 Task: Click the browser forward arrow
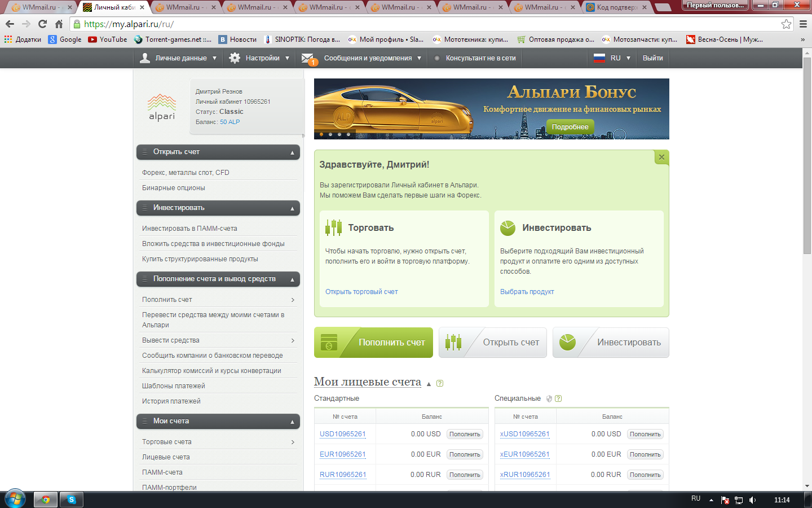coord(26,24)
